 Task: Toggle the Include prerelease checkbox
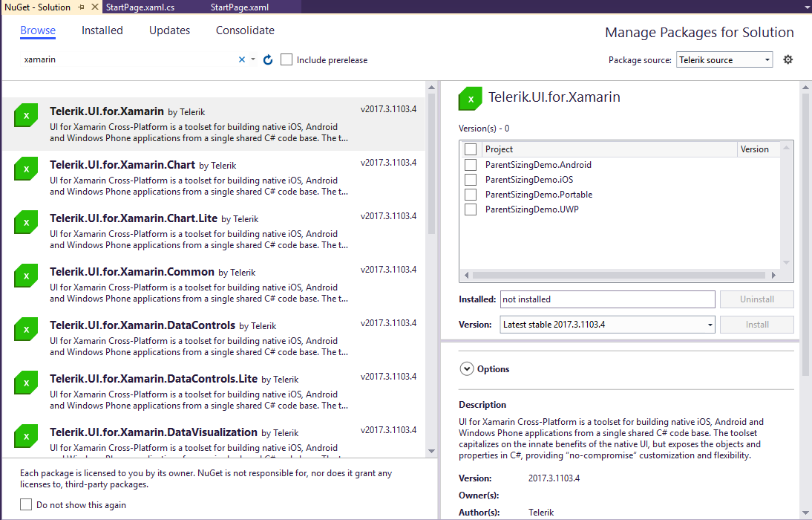pos(287,59)
